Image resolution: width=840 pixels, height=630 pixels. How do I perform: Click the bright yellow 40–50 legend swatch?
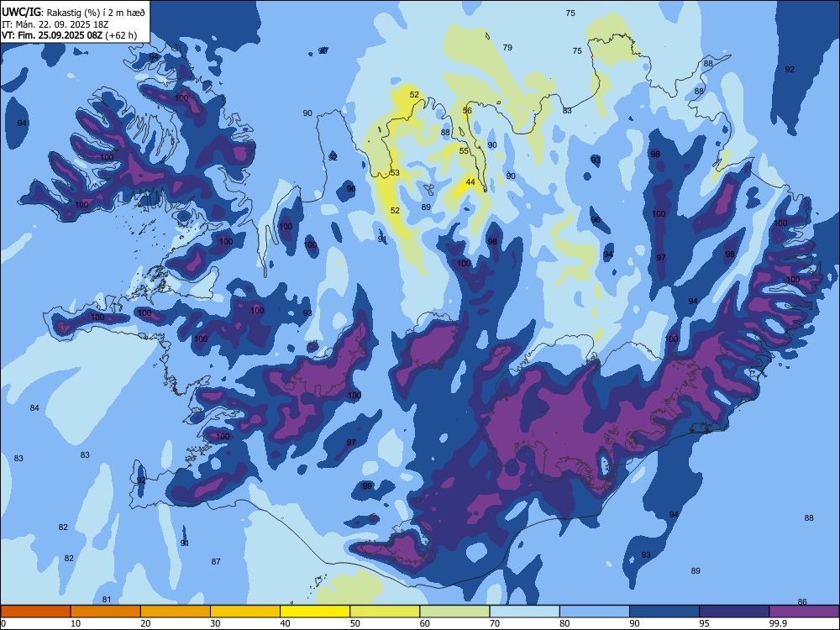315,612
